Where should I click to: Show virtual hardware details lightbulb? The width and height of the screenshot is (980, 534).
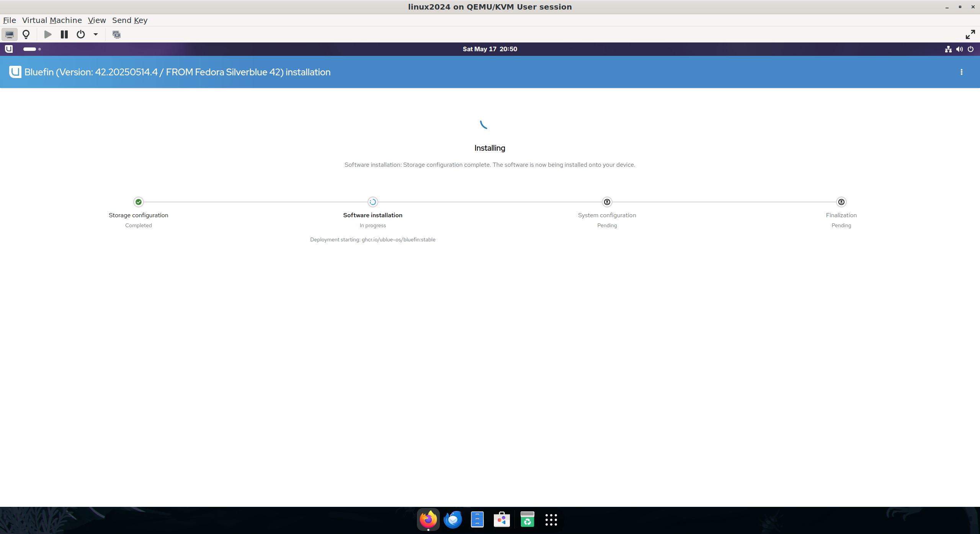coord(26,34)
